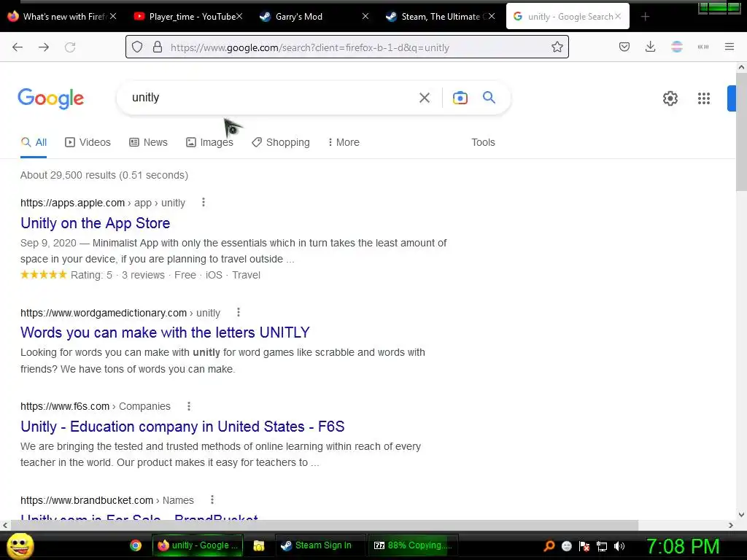Switch to the Player_time YouTube tab

point(187,17)
